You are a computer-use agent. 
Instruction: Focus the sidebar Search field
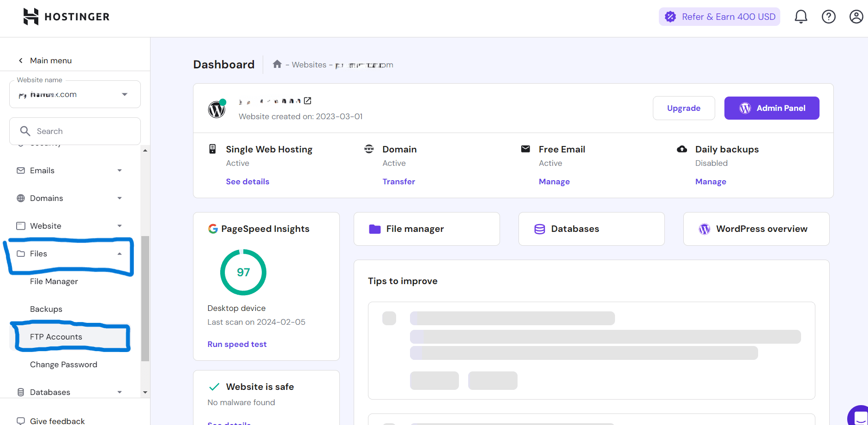tap(75, 131)
